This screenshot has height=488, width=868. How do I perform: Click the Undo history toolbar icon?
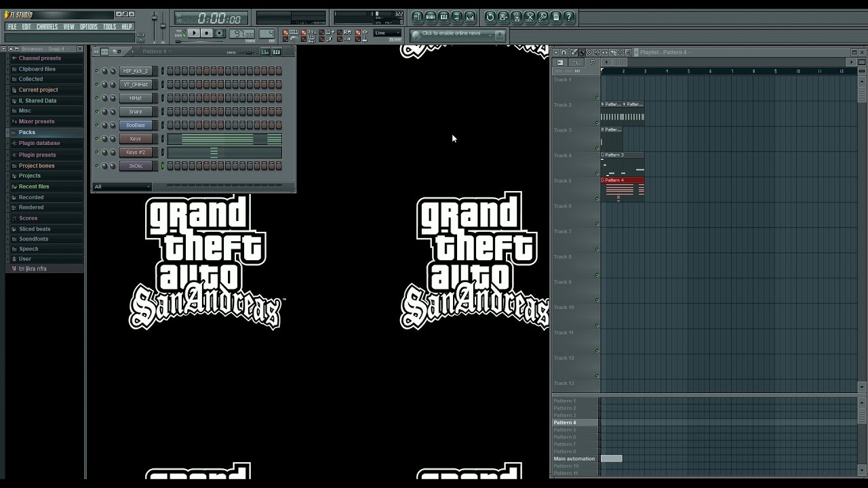pyautogui.click(x=490, y=17)
